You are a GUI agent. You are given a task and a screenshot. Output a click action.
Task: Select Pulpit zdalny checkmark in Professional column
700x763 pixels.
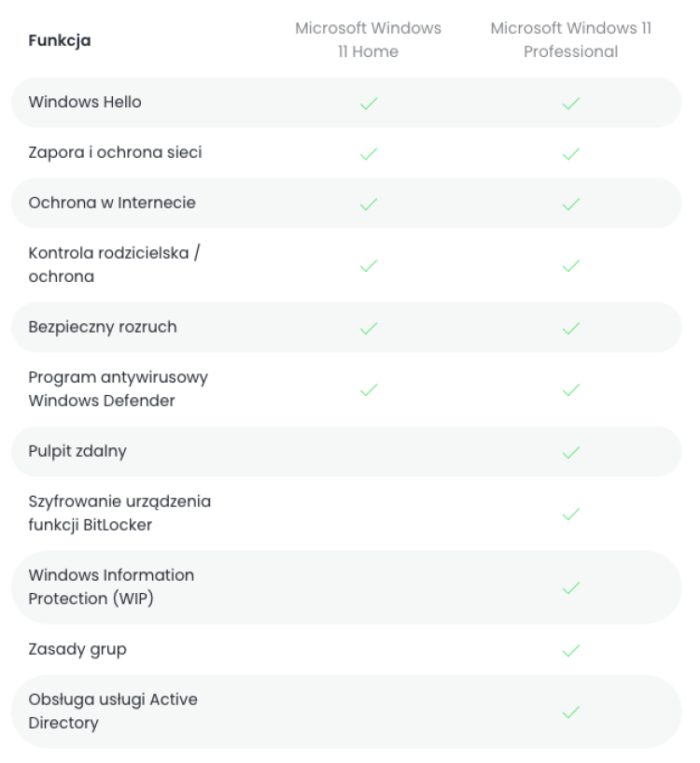570,452
